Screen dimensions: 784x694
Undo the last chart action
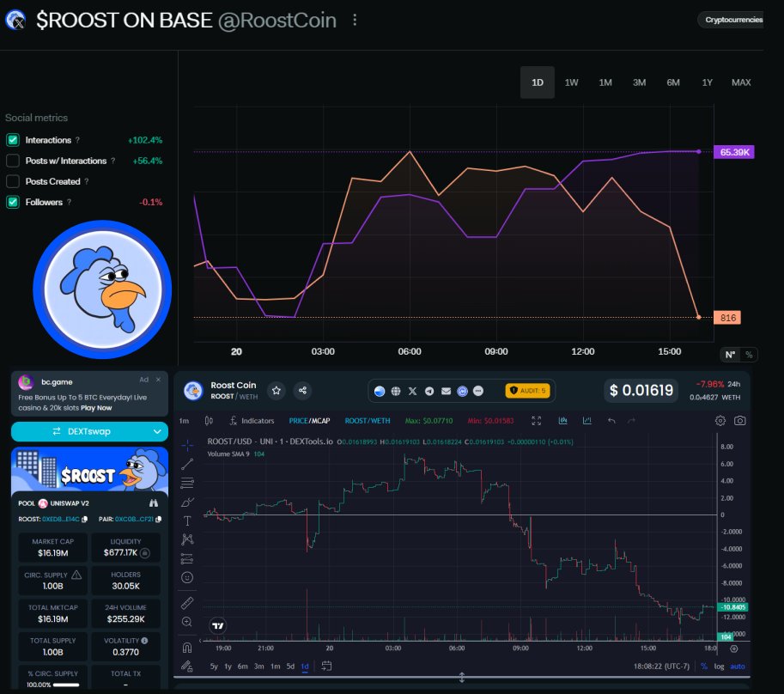pos(611,420)
